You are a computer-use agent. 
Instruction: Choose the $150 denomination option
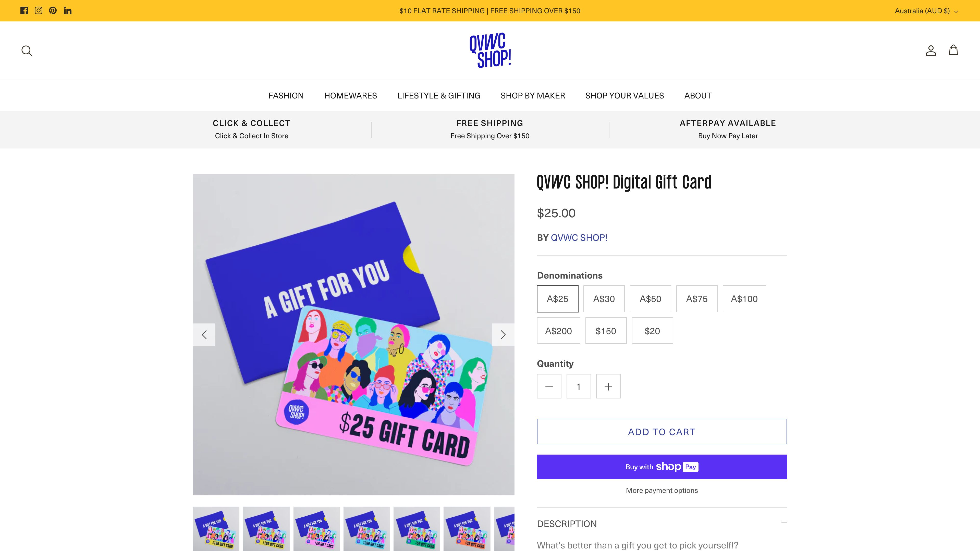pos(606,331)
